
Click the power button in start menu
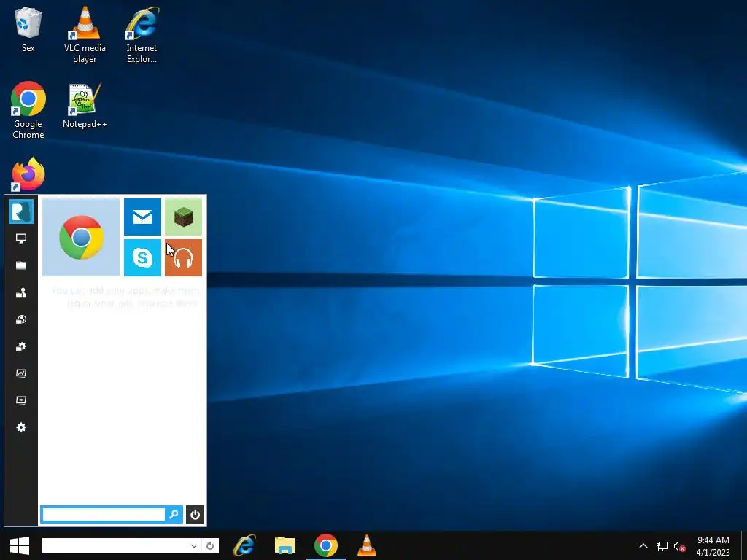tap(195, 514)
